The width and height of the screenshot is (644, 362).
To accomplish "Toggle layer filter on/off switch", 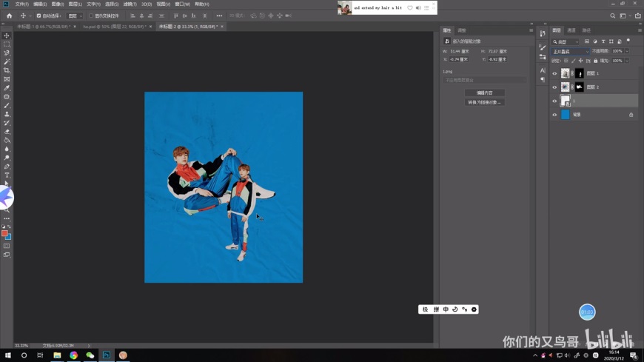I will point(628,41).
